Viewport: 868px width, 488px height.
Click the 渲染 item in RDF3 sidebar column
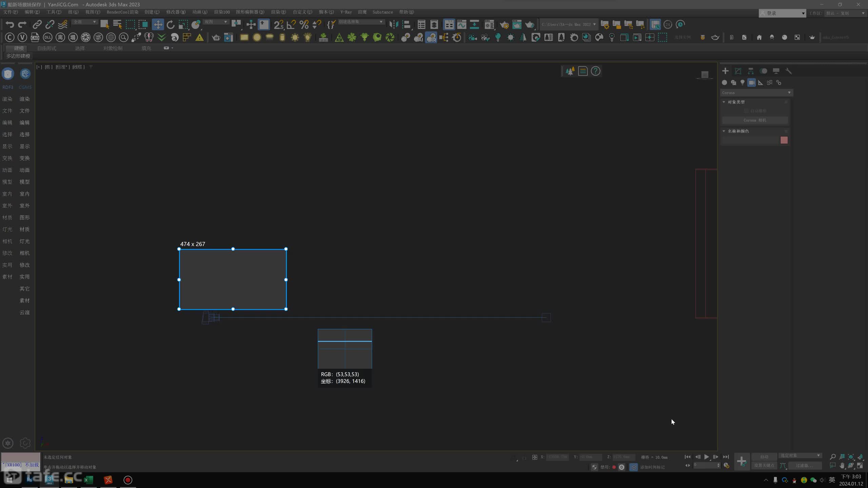tap(7, 99)
